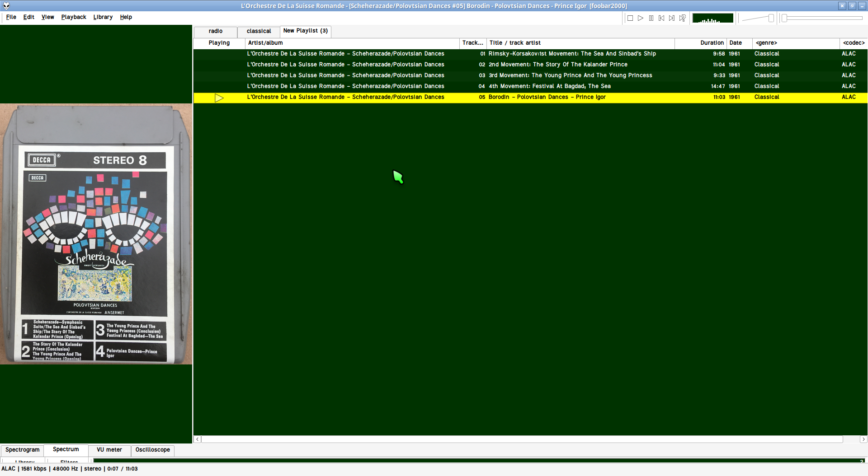The image size is (868, 476).
Task: Click the Playing column header
Action: pos(219,43)
